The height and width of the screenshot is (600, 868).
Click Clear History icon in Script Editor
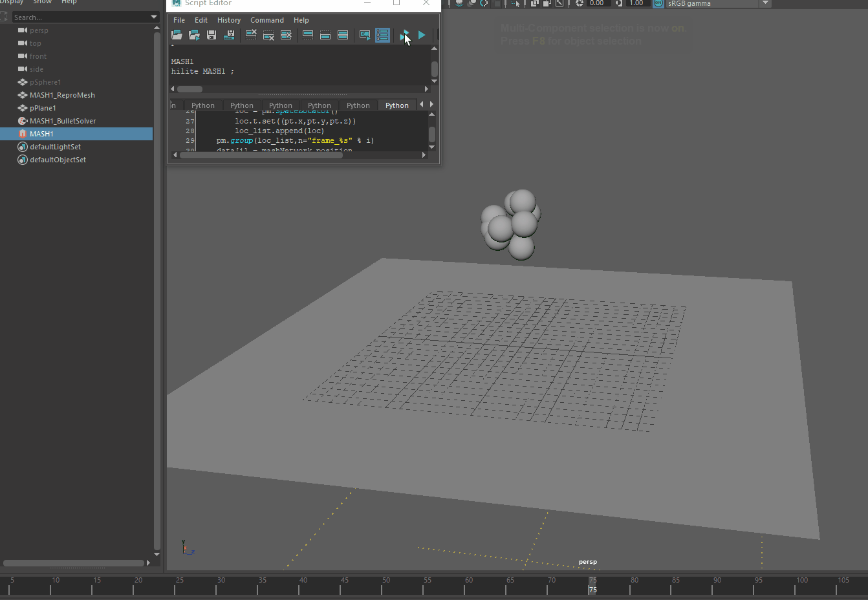[251, 35]
